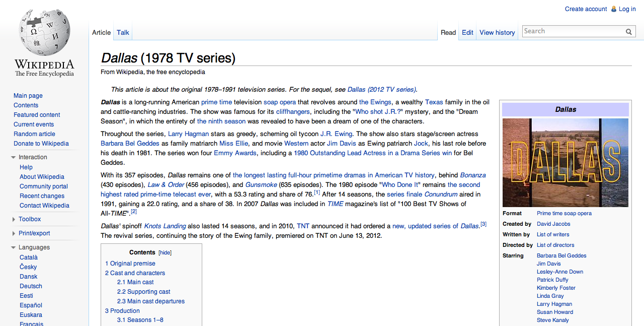Expand the Print/export sidebar section
The image size is (644, 326).
click(14, 233)
